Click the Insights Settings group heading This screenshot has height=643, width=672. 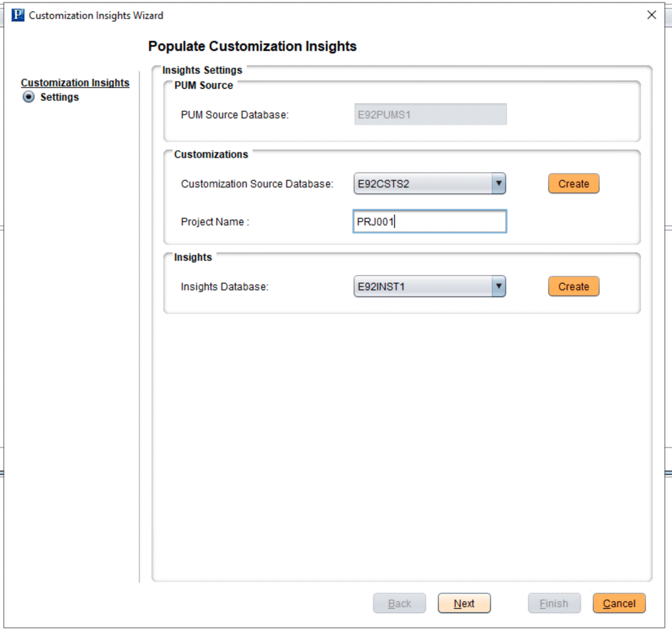202,70
